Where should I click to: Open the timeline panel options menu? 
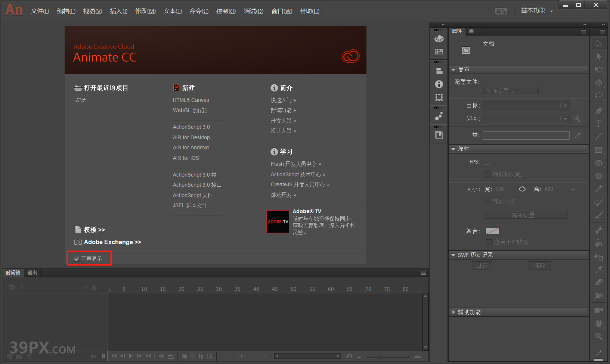[x=424, y=273]
